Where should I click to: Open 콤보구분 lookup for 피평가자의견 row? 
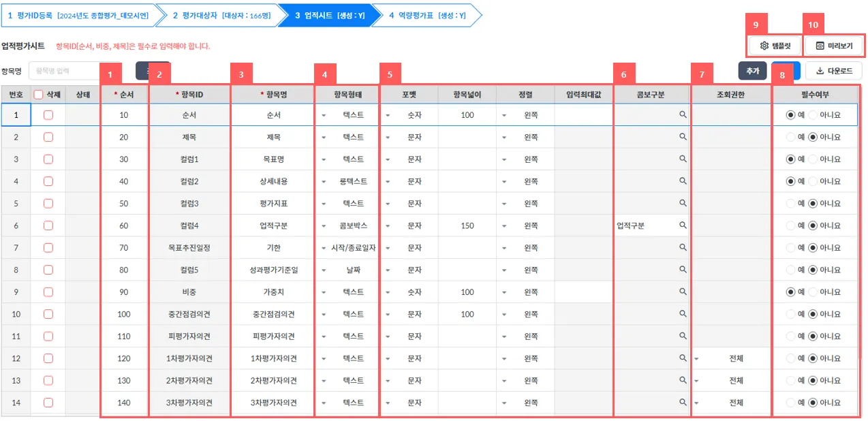pos(682,337)
